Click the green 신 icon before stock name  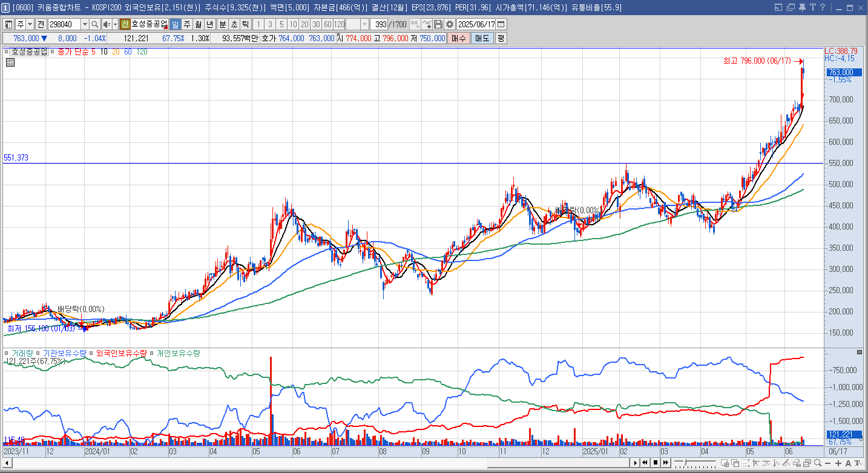(x=125, y=24)
